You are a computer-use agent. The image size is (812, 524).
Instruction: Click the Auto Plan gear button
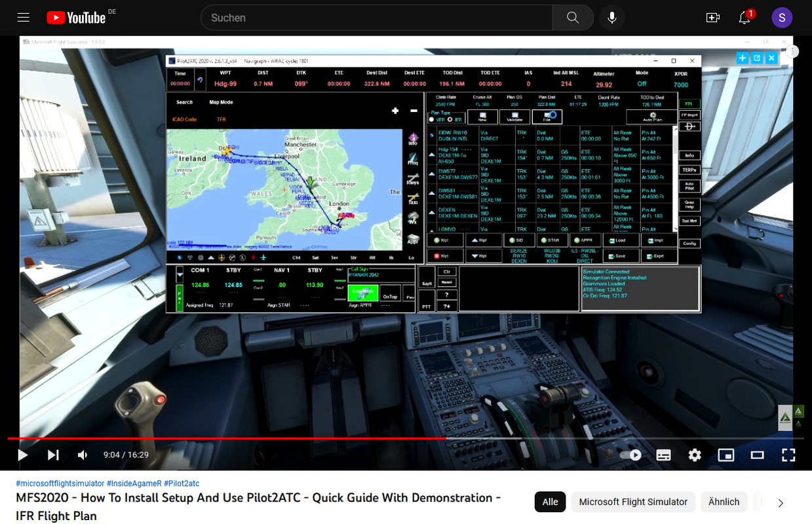[x=653, y=117]
